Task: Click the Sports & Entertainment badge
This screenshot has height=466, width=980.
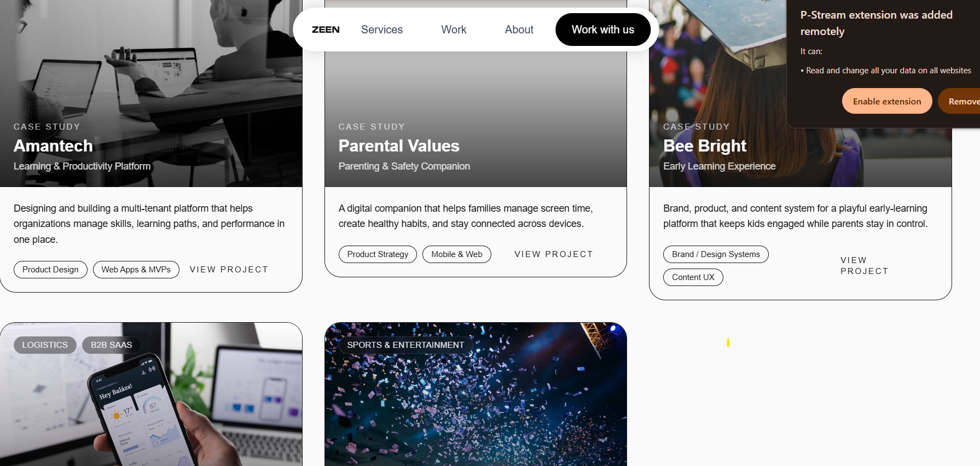Action: coord(405,345)
